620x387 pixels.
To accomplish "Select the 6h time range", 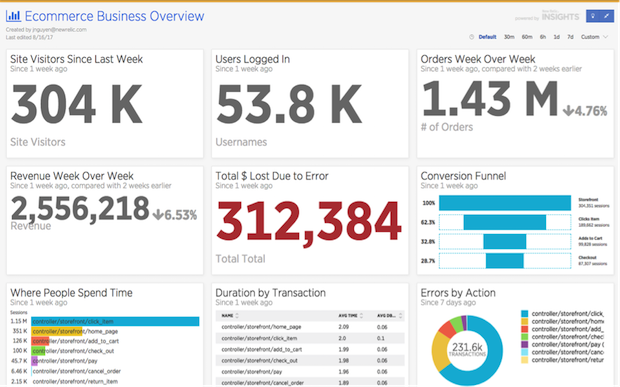I will click(x=543, y=37).
